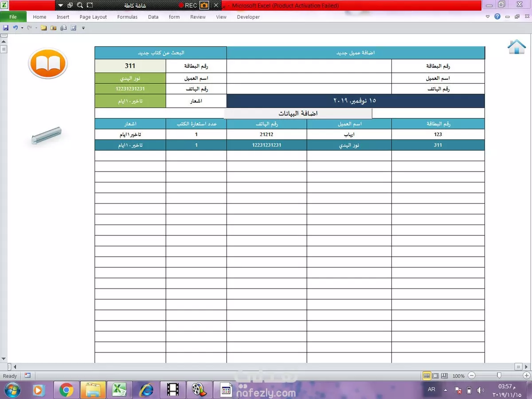Open the View ribbon tab
Viewport: 532px width, 399px height.
(221, 17)
